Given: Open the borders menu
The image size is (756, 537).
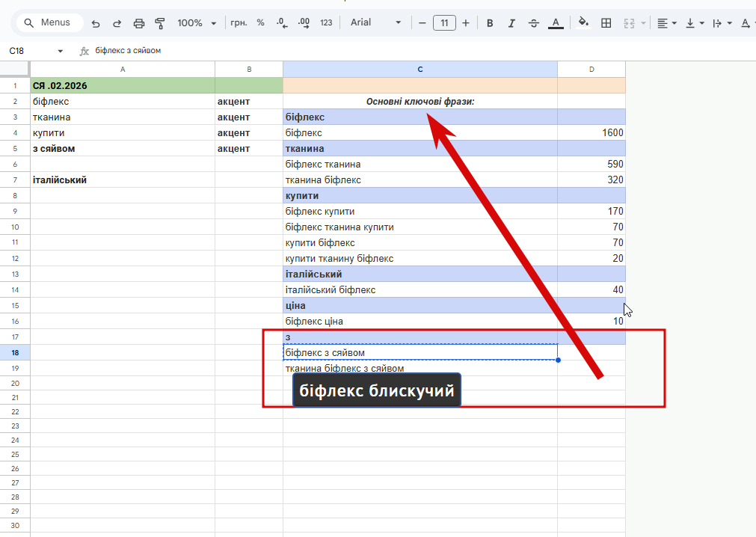Looking at the screenshot, I should [606, 22].
